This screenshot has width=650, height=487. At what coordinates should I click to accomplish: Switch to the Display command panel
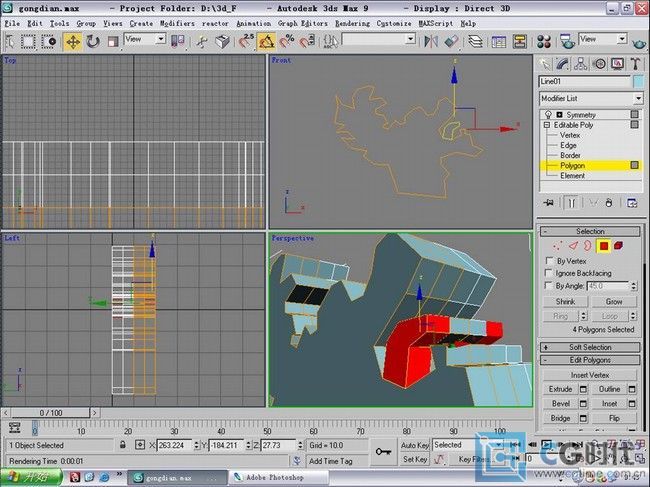(x=617, y=64)
